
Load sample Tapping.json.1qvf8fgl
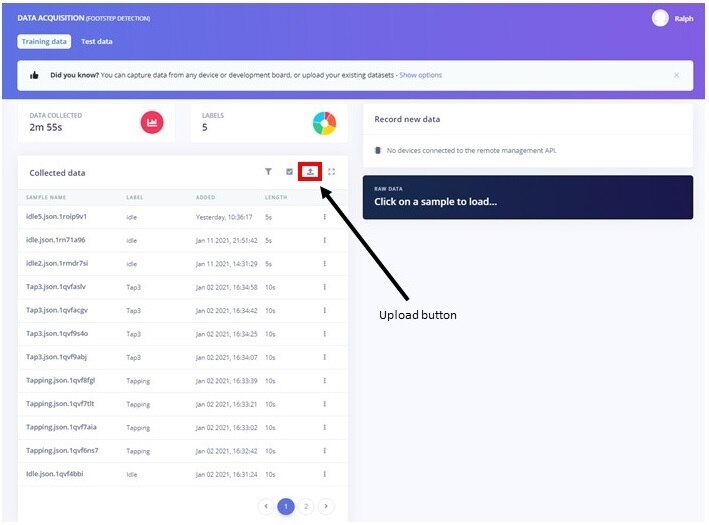[x=61, y=380]
